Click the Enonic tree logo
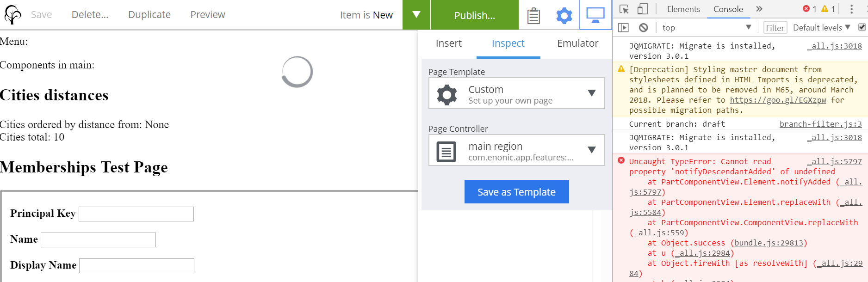Screen dimensions: 868x282 [12, 14]
